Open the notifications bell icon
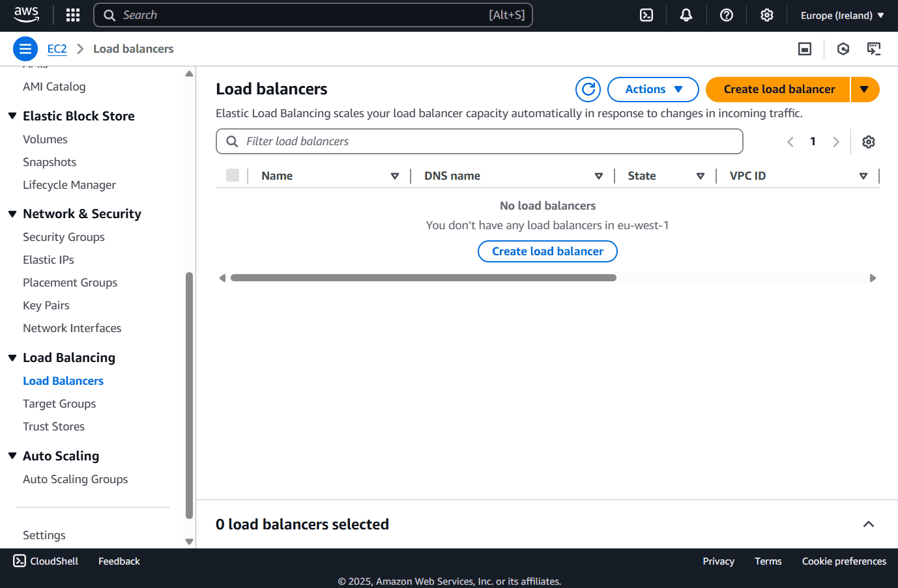The width and height of the screenshot is (898, 588). 686,15
